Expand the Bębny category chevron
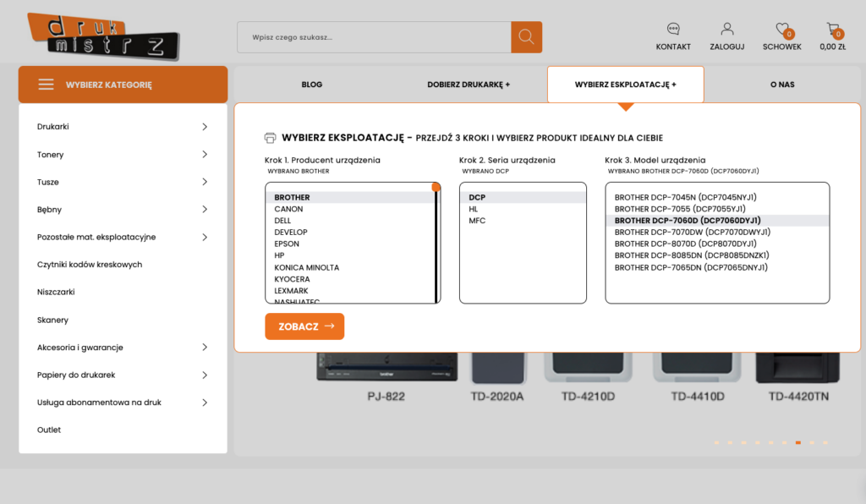The image size is (866, 504). pyautogui.click(x=205, y=209)
